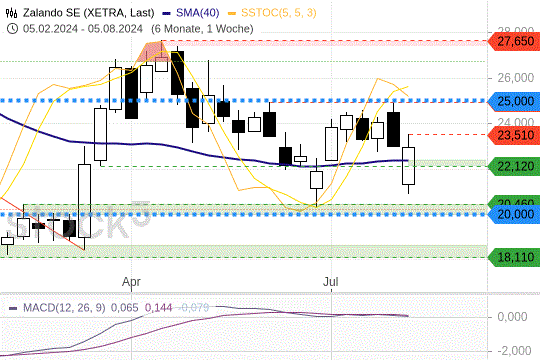Click the date range 05.02.2024 - 05.08.2024

coord(83,29)
